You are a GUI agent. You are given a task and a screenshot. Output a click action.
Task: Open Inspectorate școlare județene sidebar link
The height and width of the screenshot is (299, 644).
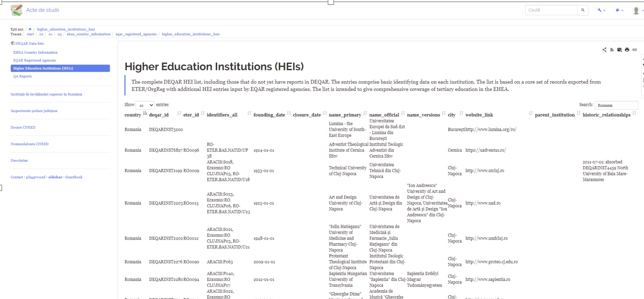34,111
